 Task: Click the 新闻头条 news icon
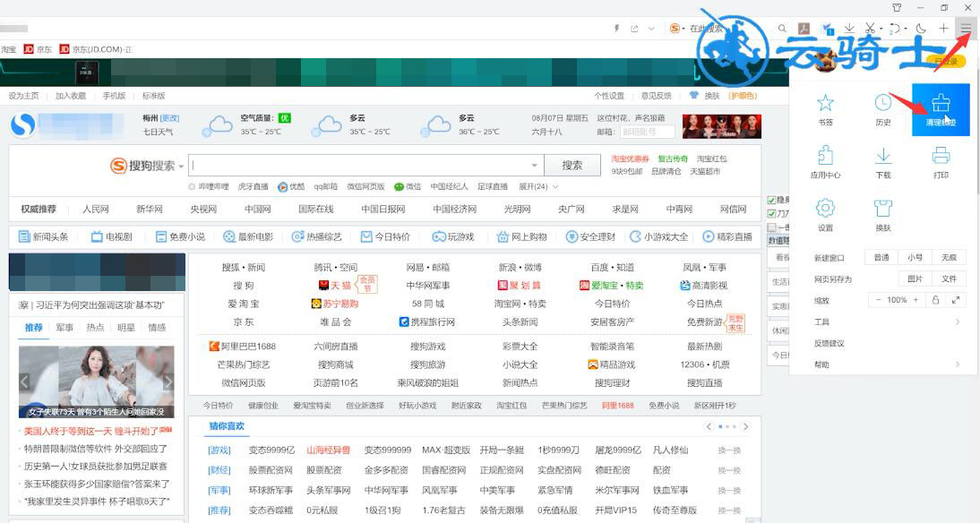pos(24,236)
